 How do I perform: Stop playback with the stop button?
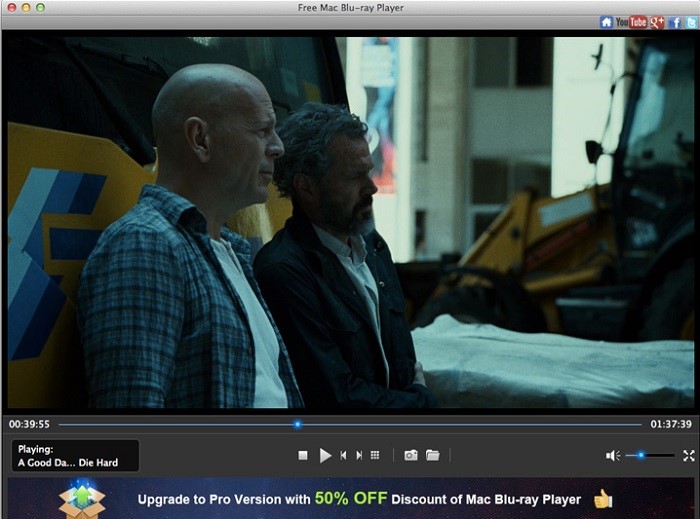[303, 455]
